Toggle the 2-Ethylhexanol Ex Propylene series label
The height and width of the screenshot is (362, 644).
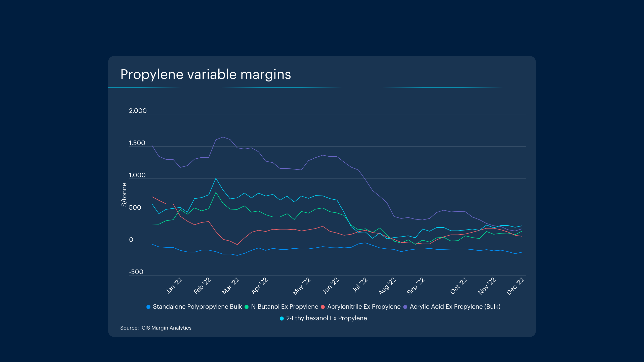tap(326, 318)
